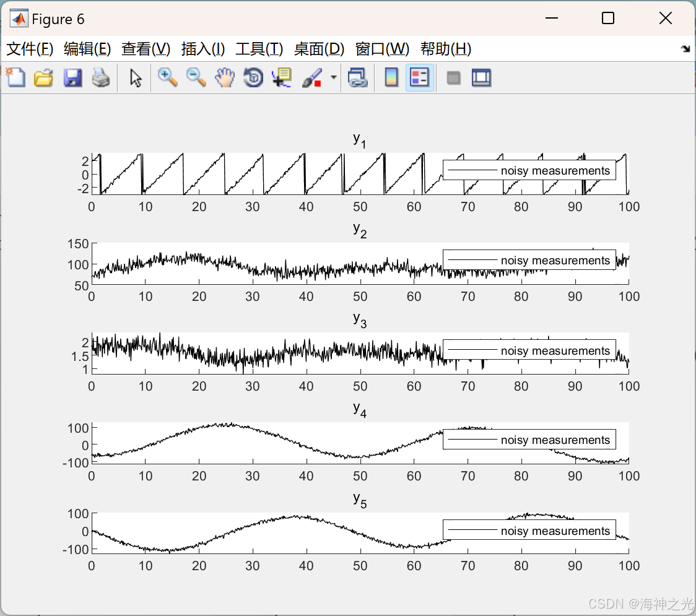
Task: Activate the Zoom Out tool
Action: pyautogui.click(x=196, y=77)
